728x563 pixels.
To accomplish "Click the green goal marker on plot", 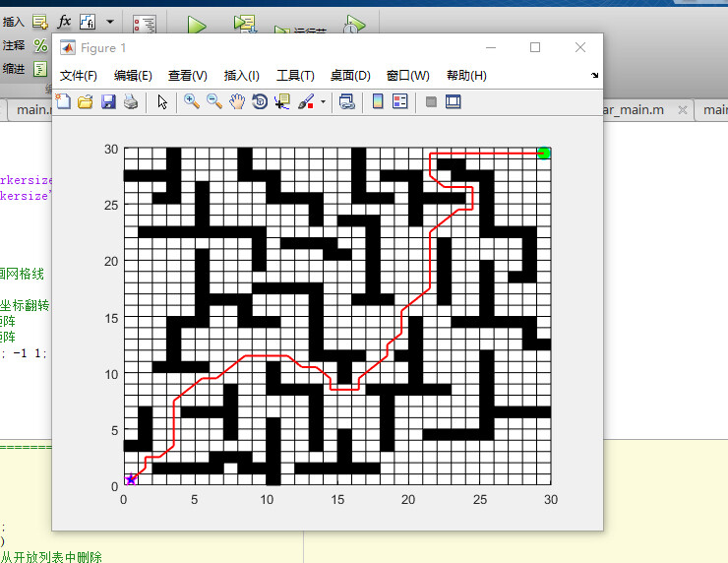I will 544,153.
